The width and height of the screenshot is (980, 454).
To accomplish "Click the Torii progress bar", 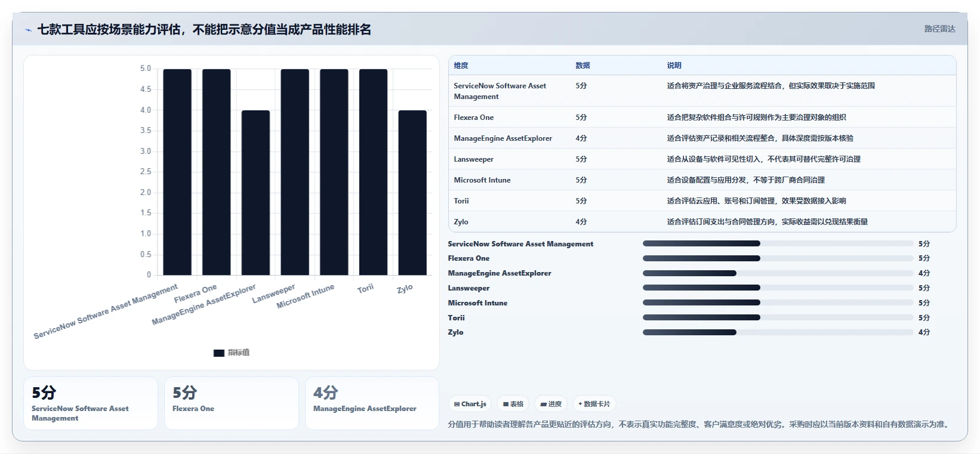I will (778, 318).
